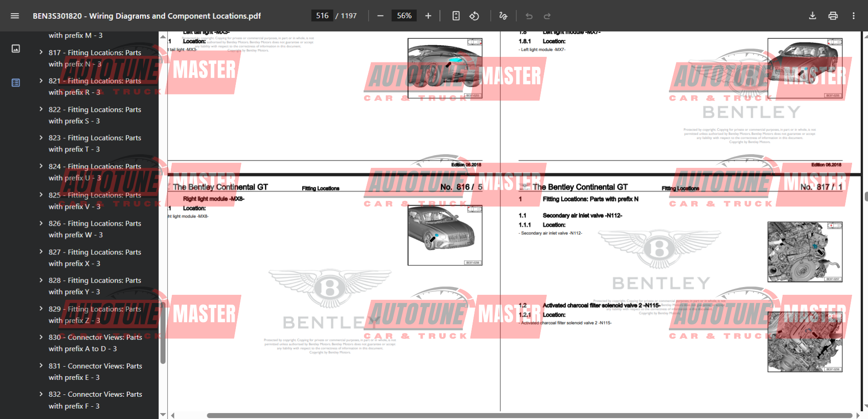Viewport: 868px width, 419px height.
Task: Expand the 817 Fitting Locations outline entry
Action: [x=41, y=52]
